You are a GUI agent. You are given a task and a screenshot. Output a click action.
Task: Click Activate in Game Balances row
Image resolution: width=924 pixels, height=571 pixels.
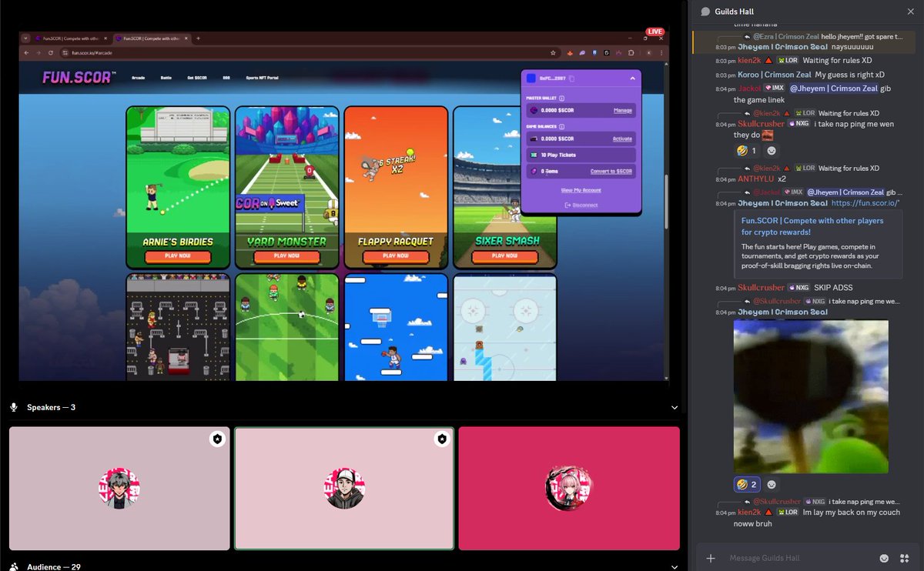point(622,139)
